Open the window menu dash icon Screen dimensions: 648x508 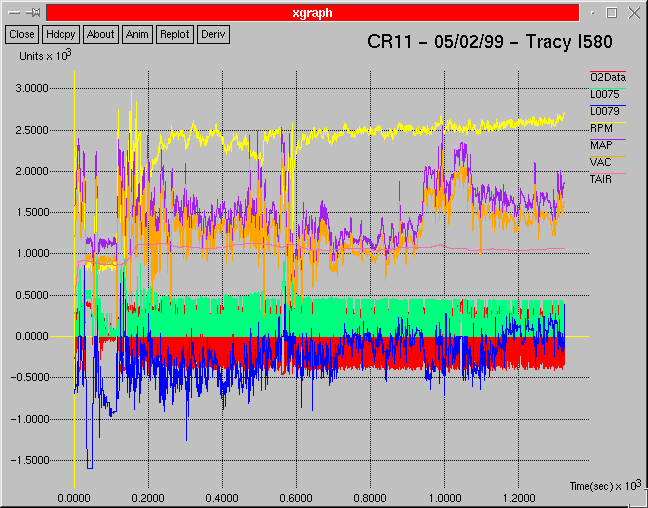click(x=14, y=13)
